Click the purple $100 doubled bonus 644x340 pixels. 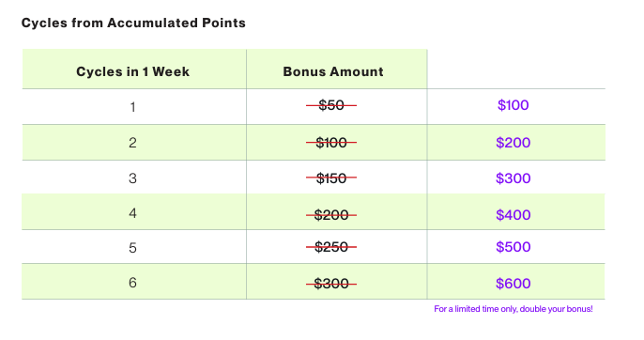point(513,105)
